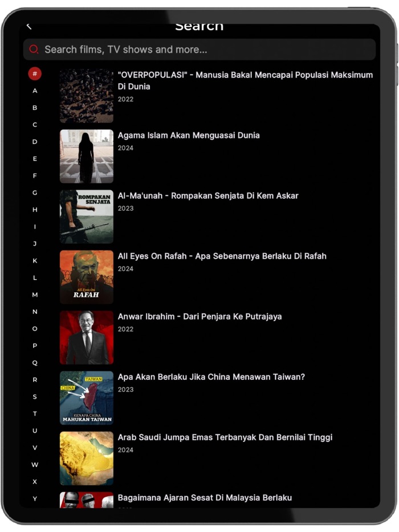Jump to letter U in index
Viewport: 399px width, 532px height.
35,431
